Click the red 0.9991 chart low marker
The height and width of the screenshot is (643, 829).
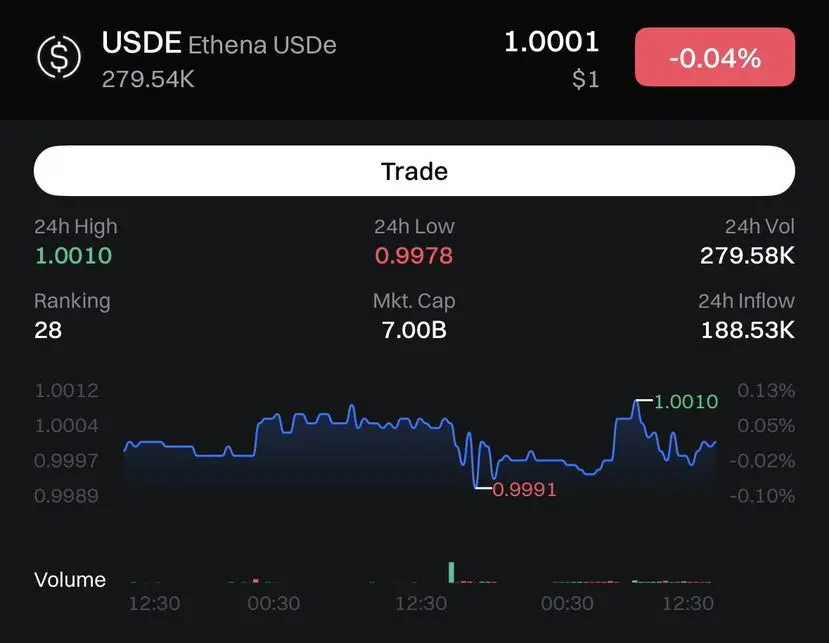(x=524, y=490)
